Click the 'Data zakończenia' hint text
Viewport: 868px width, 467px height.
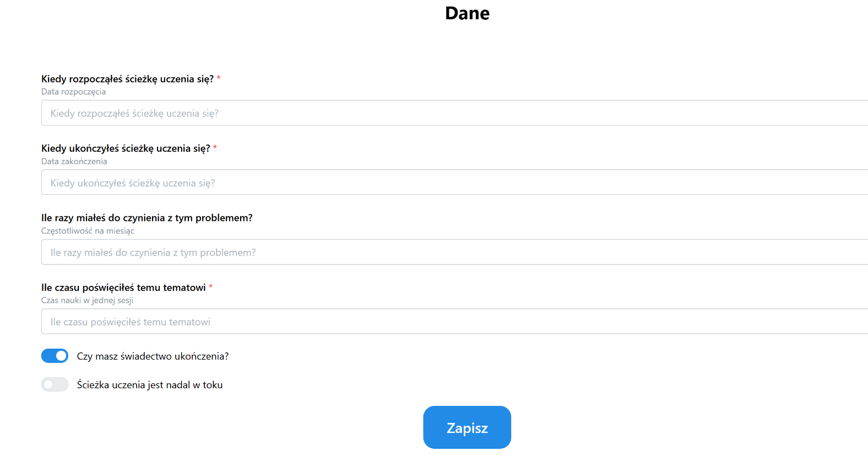[74, 161]
